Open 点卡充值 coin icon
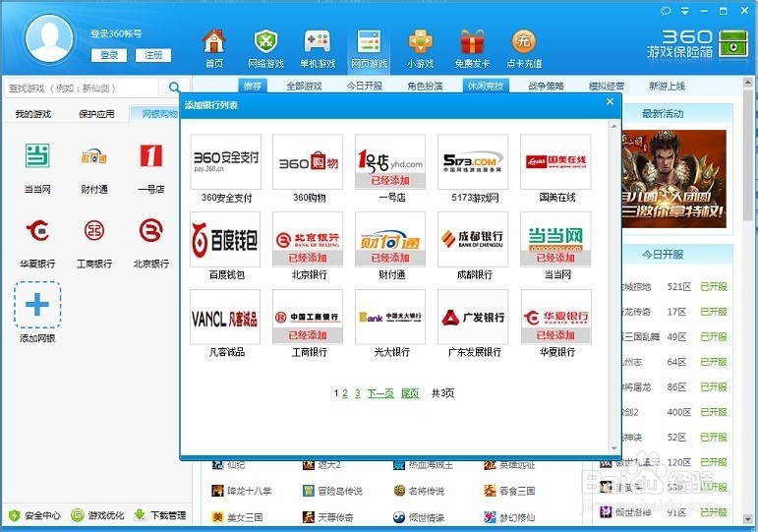The image size is (758, 532). (524, 48)
